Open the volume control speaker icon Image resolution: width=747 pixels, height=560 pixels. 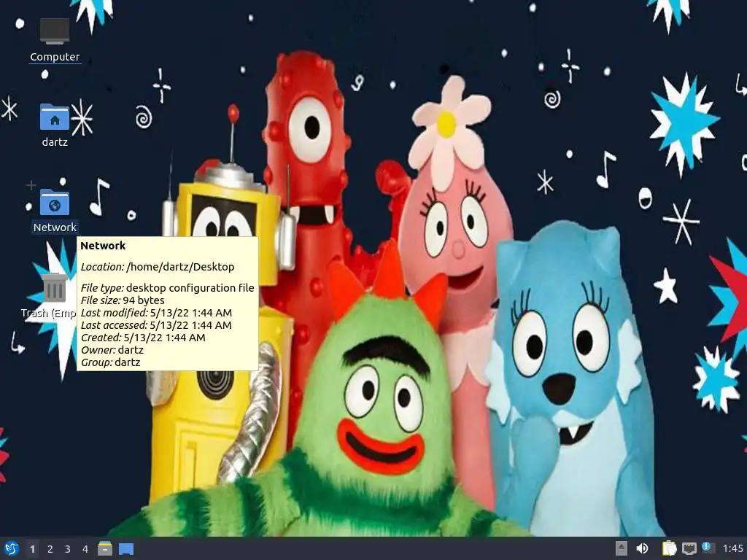coord(642,548)
